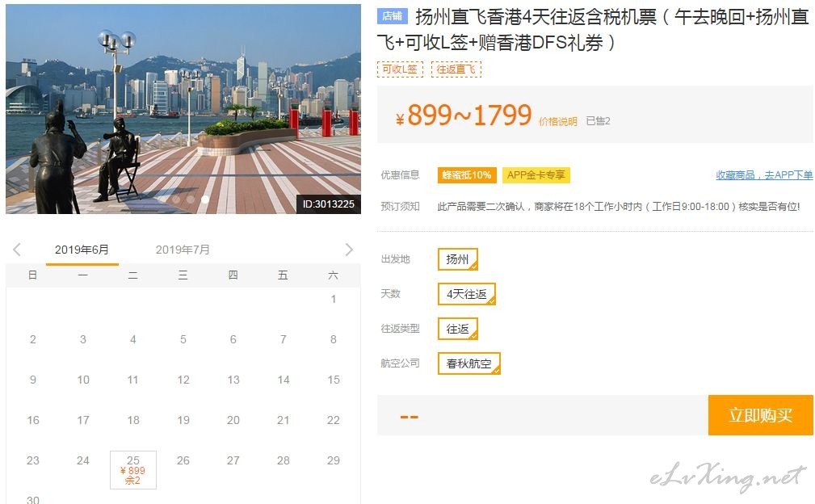Go to previous month with left arrow
Screen dimensions: 815x504
(17, 250)
